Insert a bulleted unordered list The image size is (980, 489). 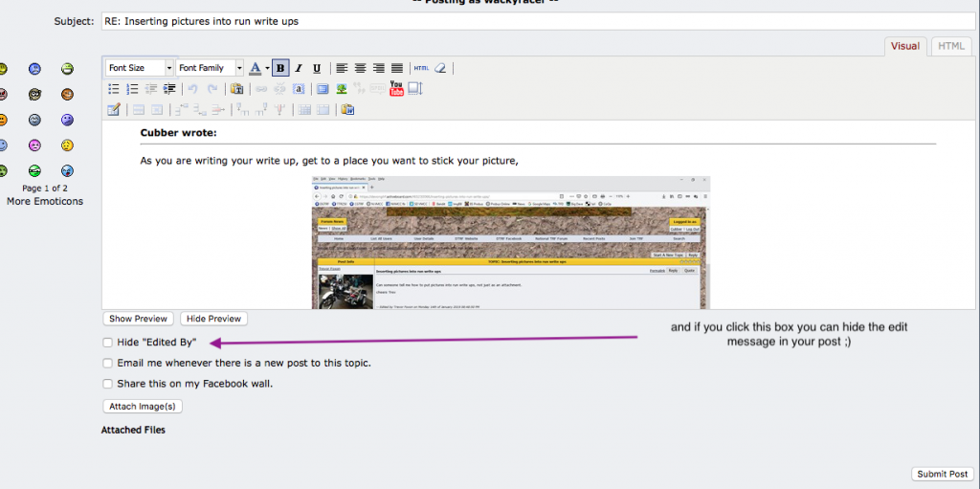click(114, 89)
